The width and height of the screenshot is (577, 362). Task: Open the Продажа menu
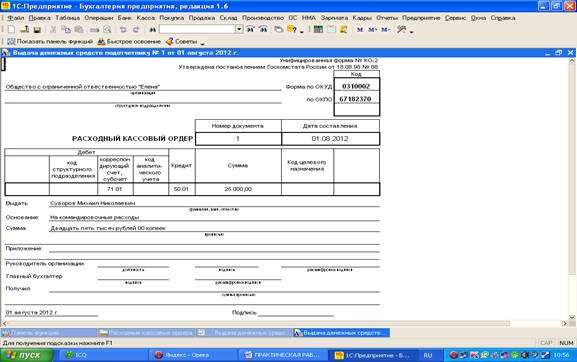point(202,18)
